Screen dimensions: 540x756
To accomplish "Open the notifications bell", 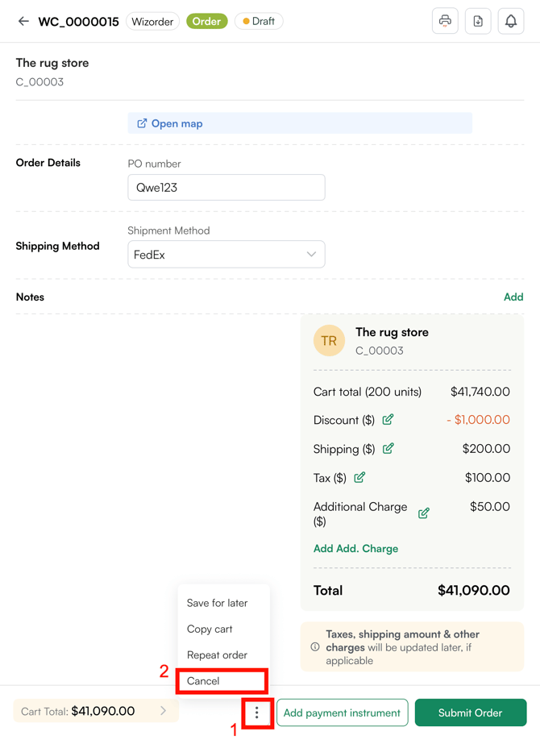I will coord(511,21).
